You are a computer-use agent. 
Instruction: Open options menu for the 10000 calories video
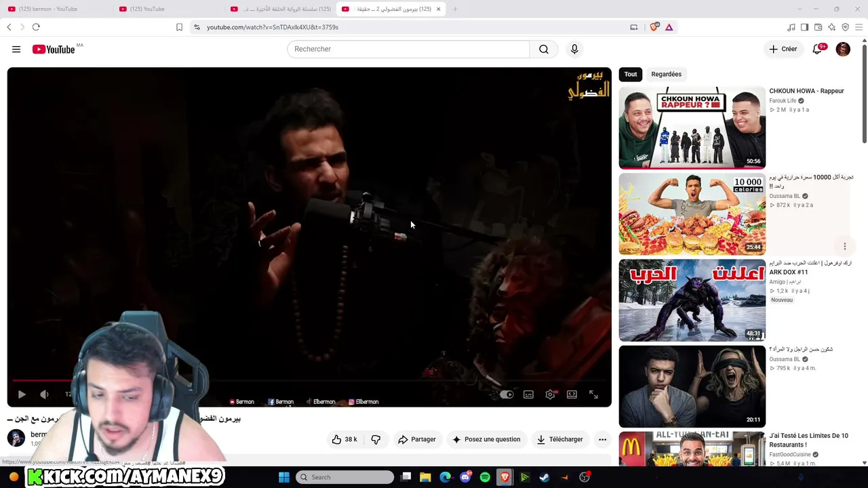(x=845, y=246)
